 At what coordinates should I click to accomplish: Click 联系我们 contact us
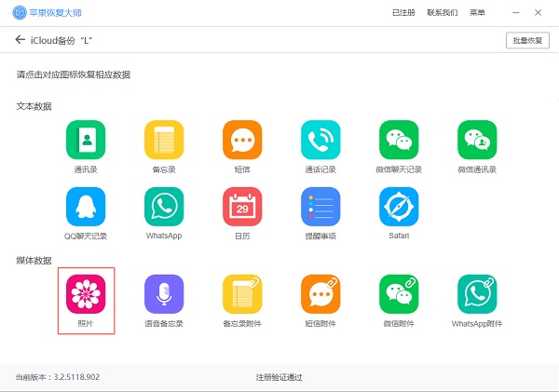[442, 13]
